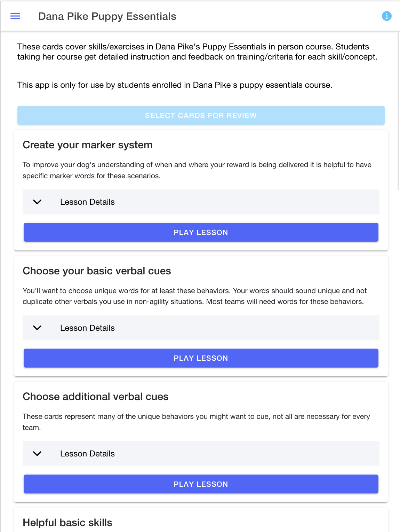400x532 pixels.
Task: Play the Create your marker system lesson
Action: tap(201, 233)
